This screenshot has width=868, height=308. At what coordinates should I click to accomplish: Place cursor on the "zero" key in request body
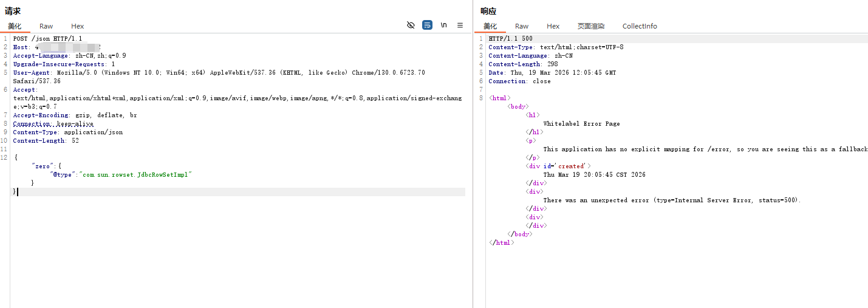click(41, 166)
